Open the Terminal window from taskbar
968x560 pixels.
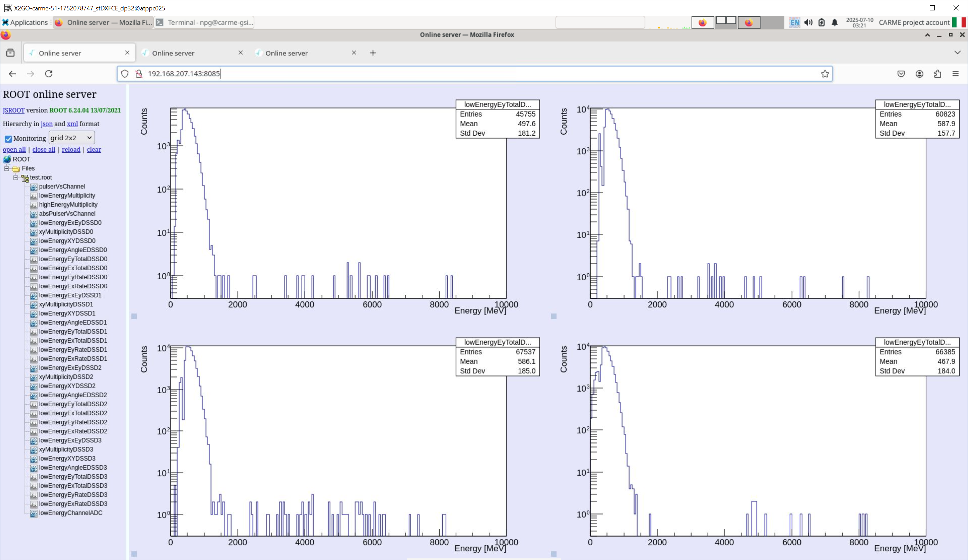pyautogui.click(x=204, y=22)
